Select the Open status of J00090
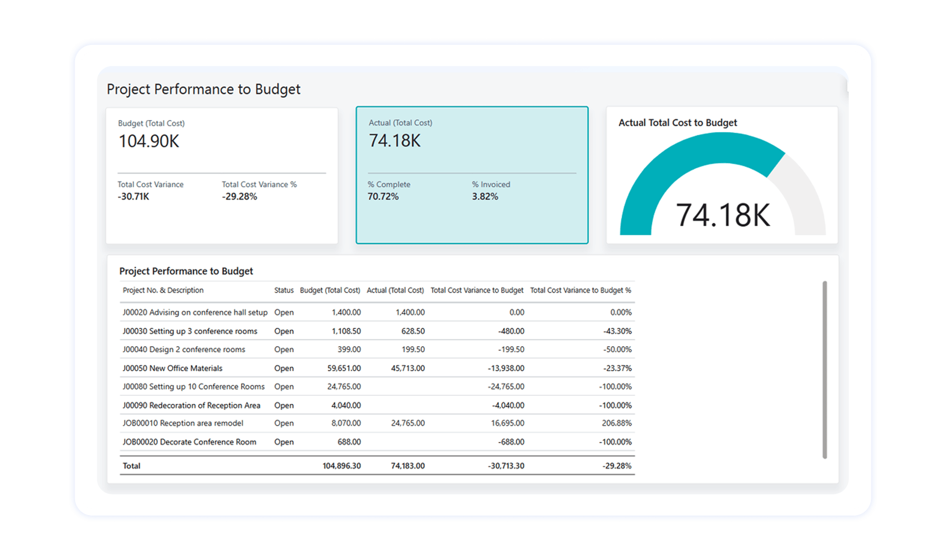Viewport: 946px width, 560px height. click(x=284, y=405)
